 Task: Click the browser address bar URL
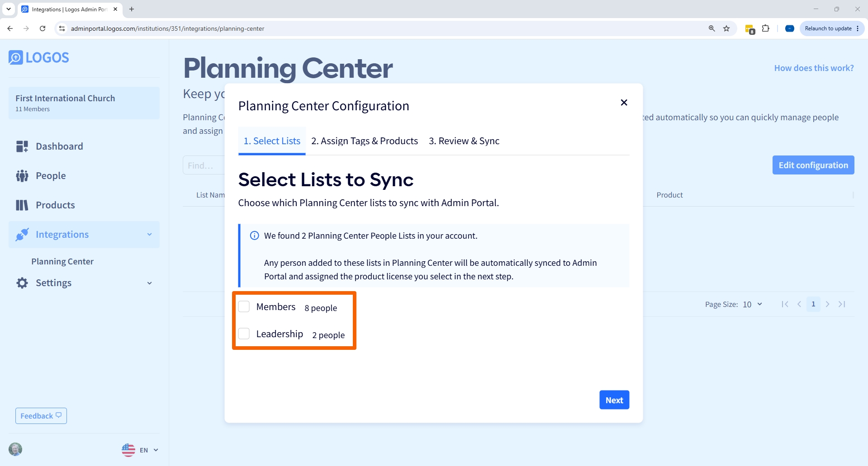pos(167,28)
